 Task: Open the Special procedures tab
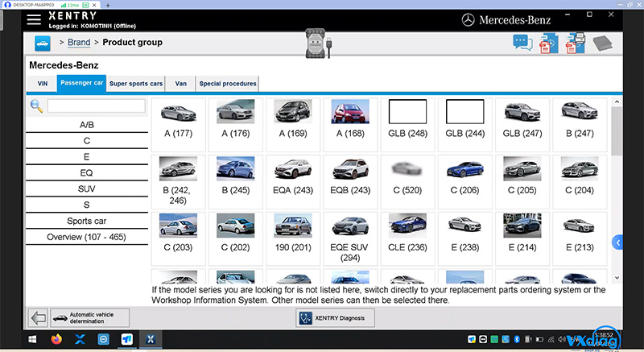tap(228, 84)
